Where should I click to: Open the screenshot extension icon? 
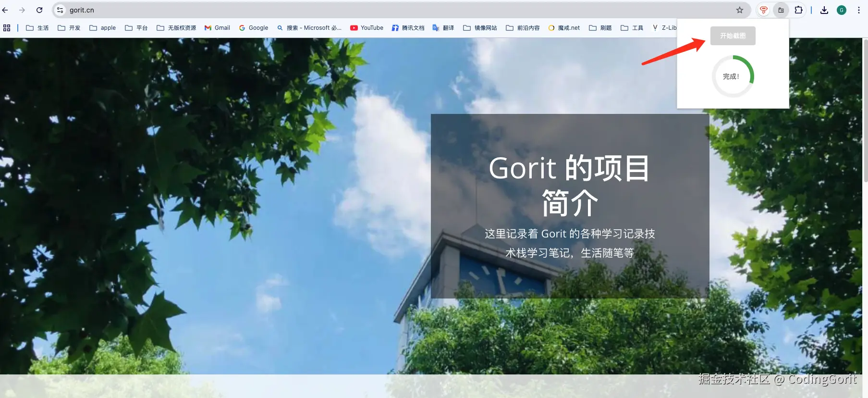pyautogui.click(x=781, y=10)
